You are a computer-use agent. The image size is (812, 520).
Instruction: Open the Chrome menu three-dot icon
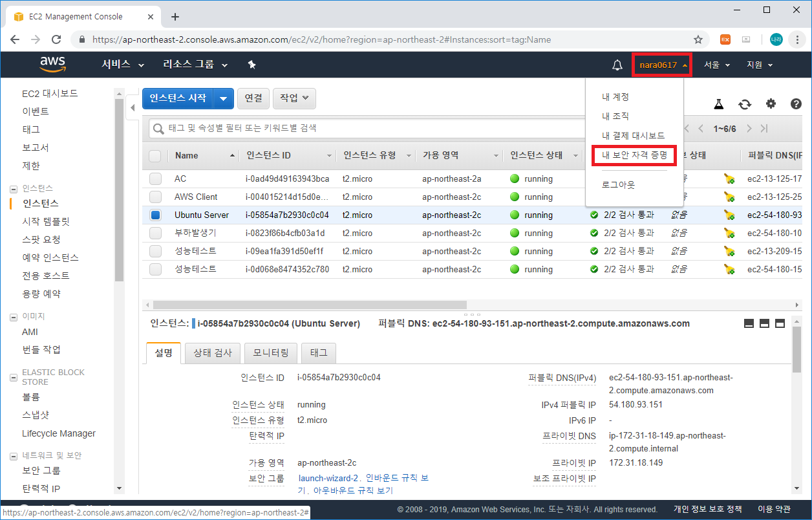[x=798, y=39]
